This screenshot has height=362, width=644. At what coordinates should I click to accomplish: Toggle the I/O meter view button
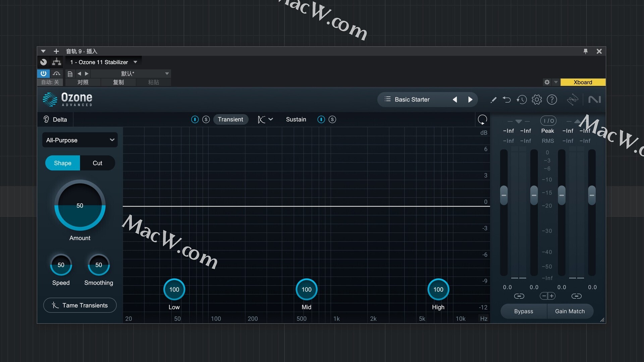(x=548, y=121)
